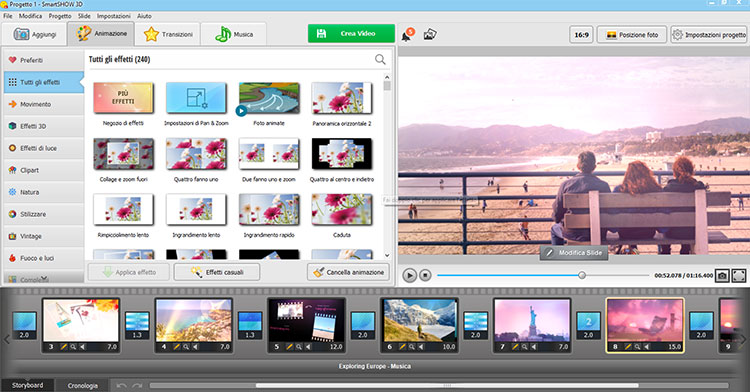750x392 pixels.
Task: Select the Foto animate effect
Action: pos(269,98)
